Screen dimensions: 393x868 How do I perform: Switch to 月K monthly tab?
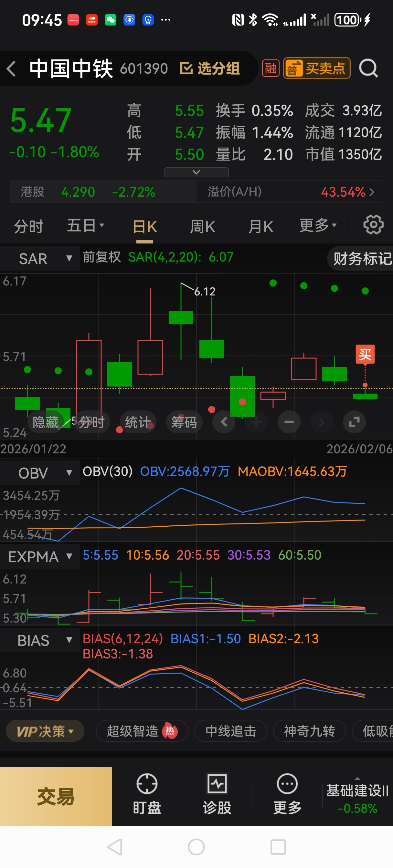(x=260, y=226)
